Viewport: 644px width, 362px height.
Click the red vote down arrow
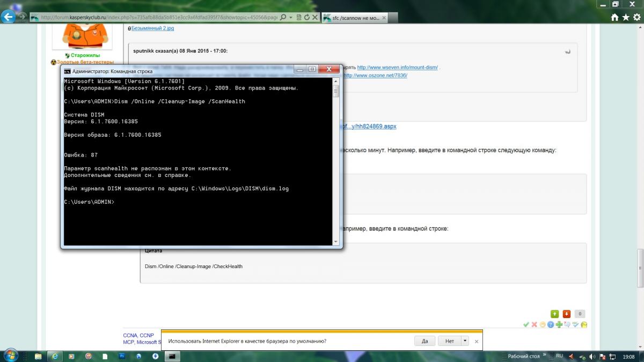pyautogui.click(x=566, y=314)
